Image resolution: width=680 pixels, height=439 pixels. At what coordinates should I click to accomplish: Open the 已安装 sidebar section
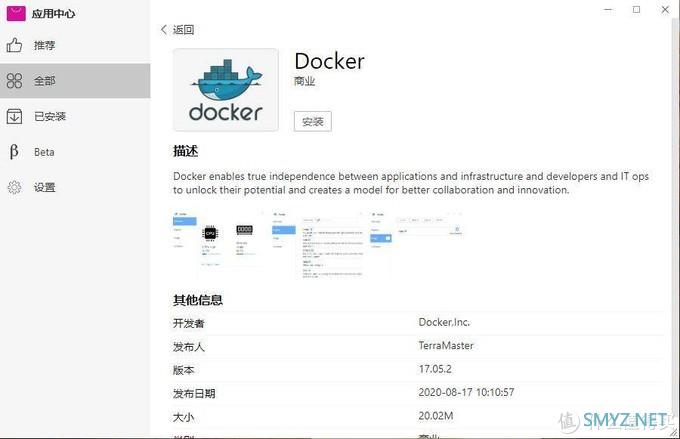pos(75,116)
